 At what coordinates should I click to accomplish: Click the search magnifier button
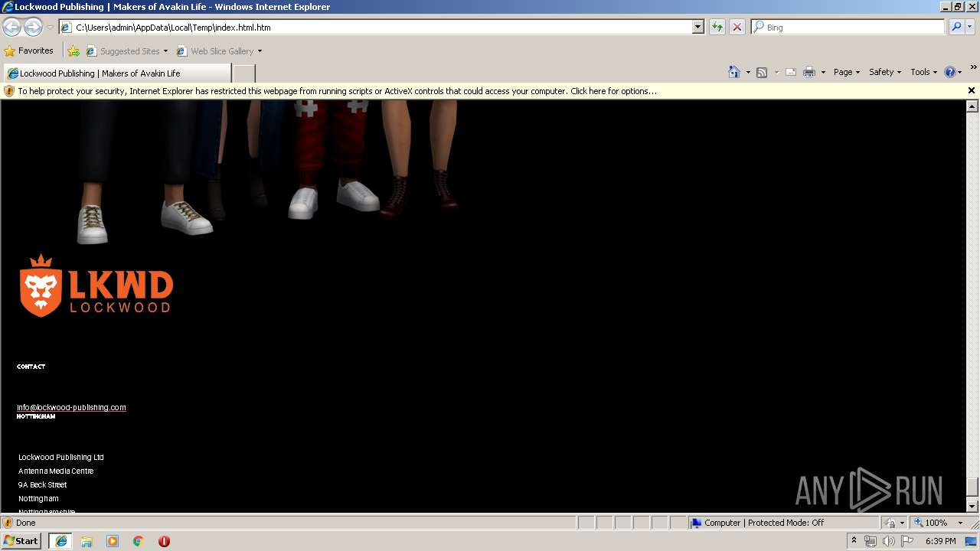(956, 28)
